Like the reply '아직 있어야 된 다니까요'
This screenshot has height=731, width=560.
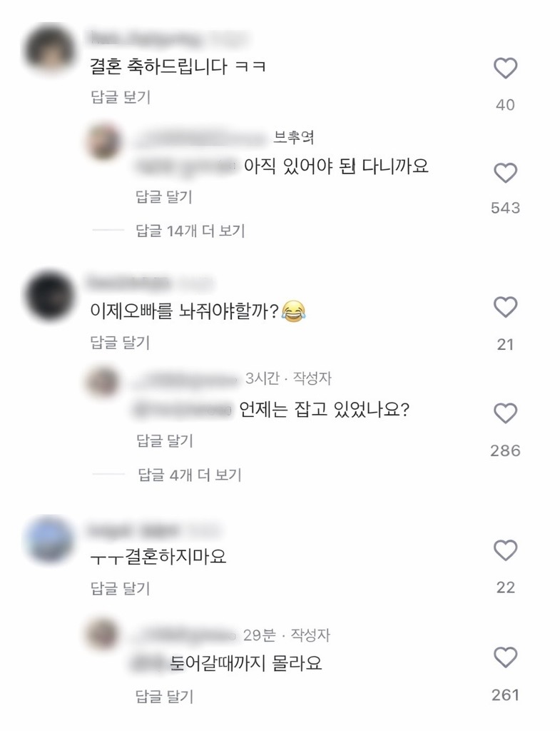(x=506, y=173)
